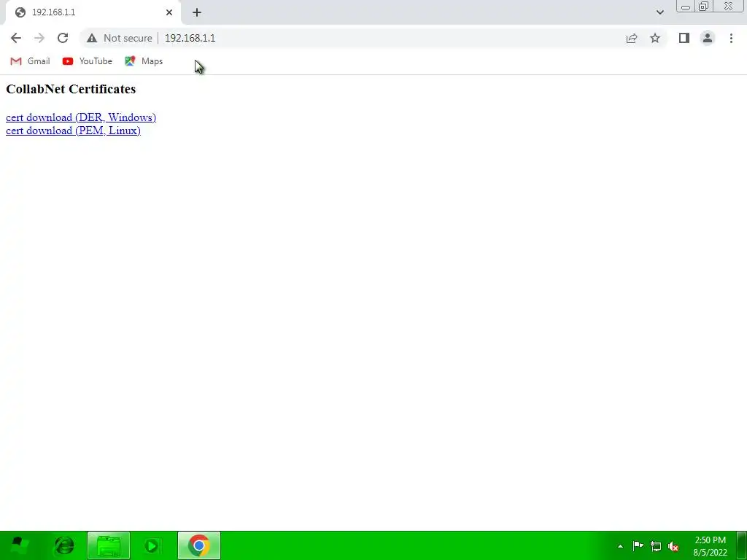Click the forward navigation arrow
The width and height of the screenshot is (747, 560).
pyautogui.click(x=39, y=38)
